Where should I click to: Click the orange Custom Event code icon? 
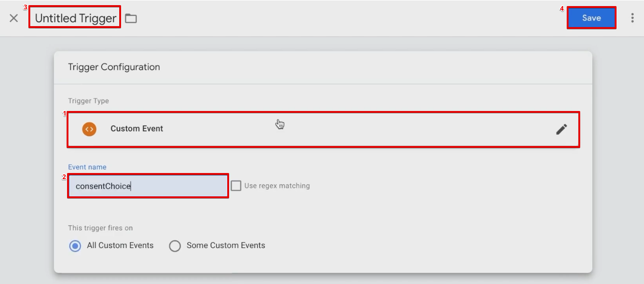[89, 129]
